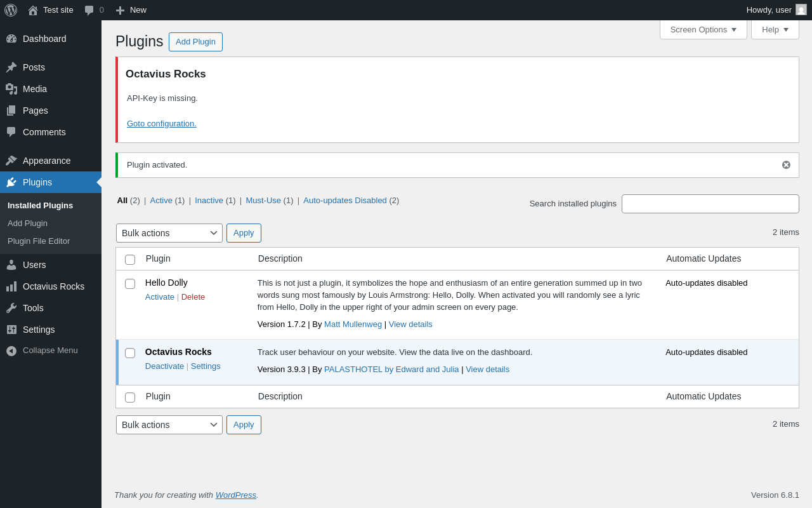The image size is (812, 508).
Task: Open Installed Plugins submenu item
Action: click(40, 206)
